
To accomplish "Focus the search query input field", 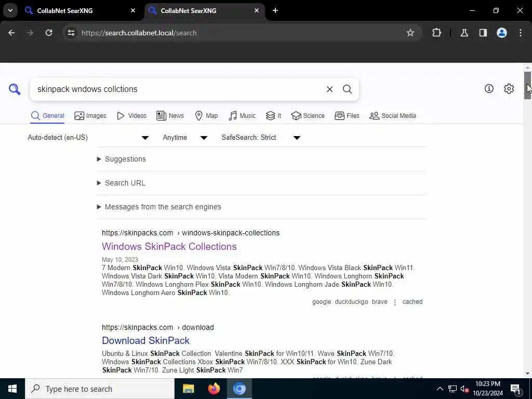I will pos(178,89).
